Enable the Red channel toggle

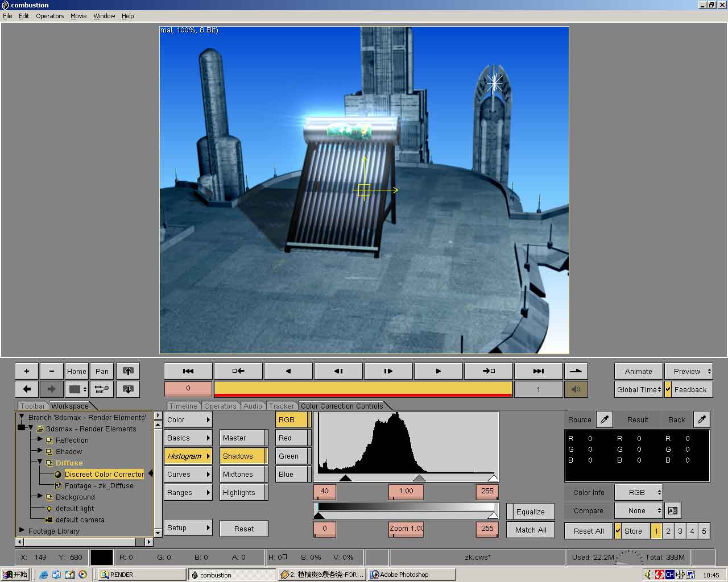[292, 438]
